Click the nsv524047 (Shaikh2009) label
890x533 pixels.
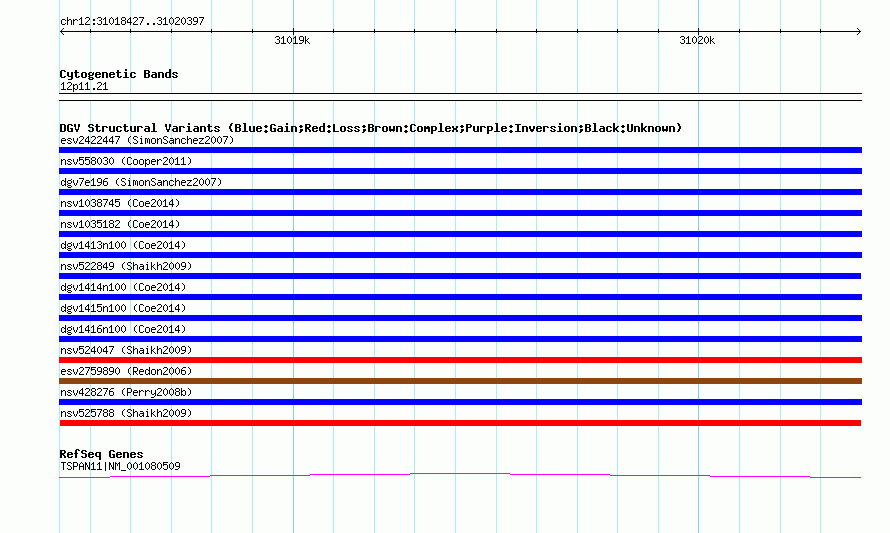tap(126, 350)
